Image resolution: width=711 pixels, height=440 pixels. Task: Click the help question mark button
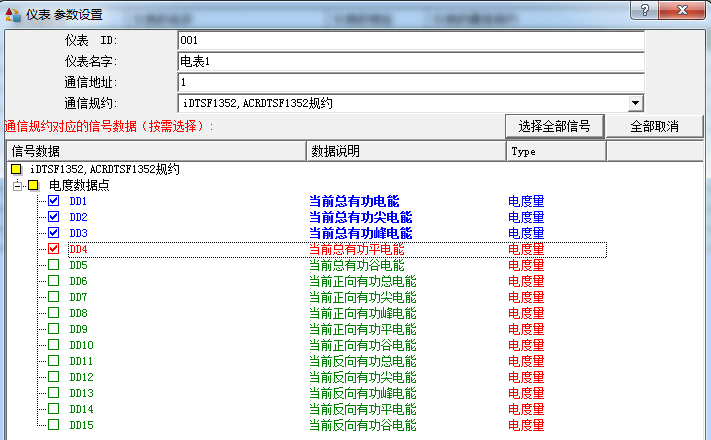pos(644,10)
